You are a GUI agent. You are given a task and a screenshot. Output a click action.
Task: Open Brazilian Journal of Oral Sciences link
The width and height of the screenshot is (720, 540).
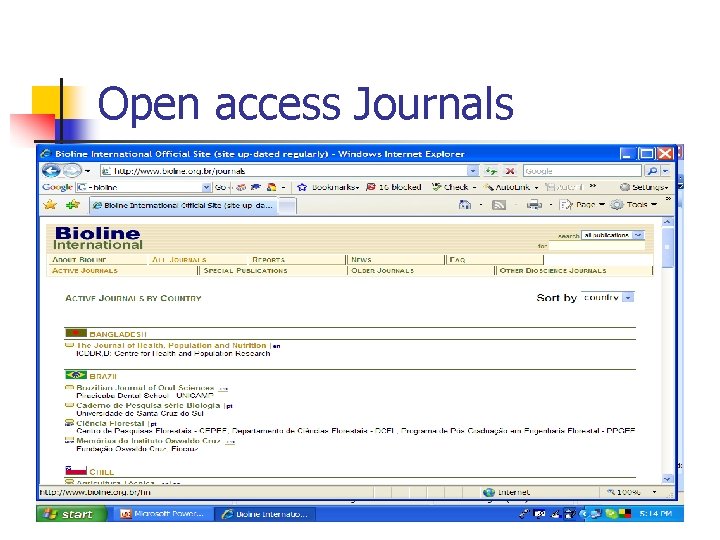coord(145,388)
